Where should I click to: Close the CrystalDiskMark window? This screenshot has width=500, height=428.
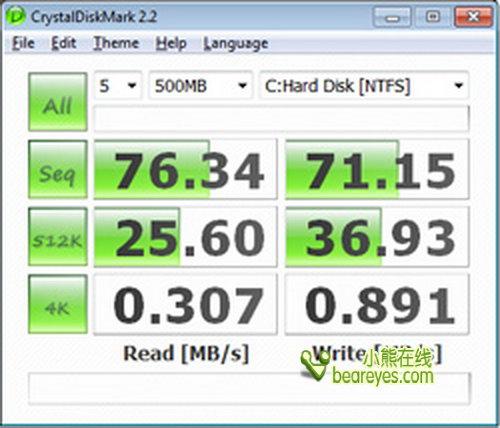pyautogui.click(x=474, y=17)
